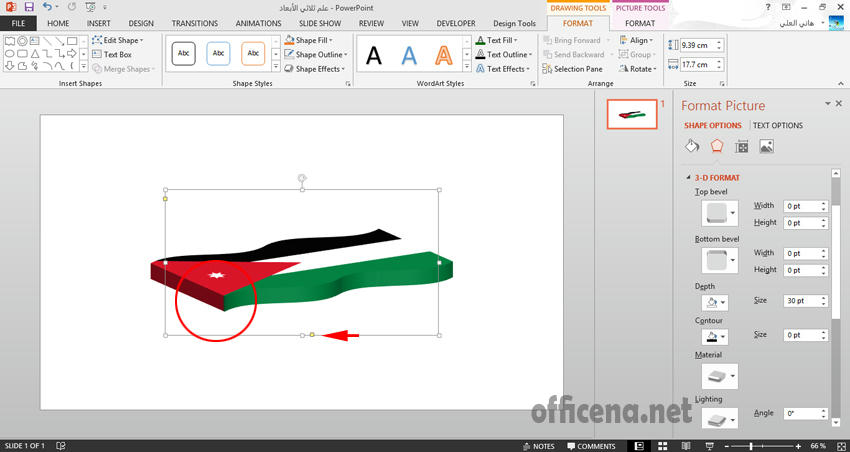The image size is (850, 452).
Task: Open the Picture icon tab in pane
Action: [767, 146]
